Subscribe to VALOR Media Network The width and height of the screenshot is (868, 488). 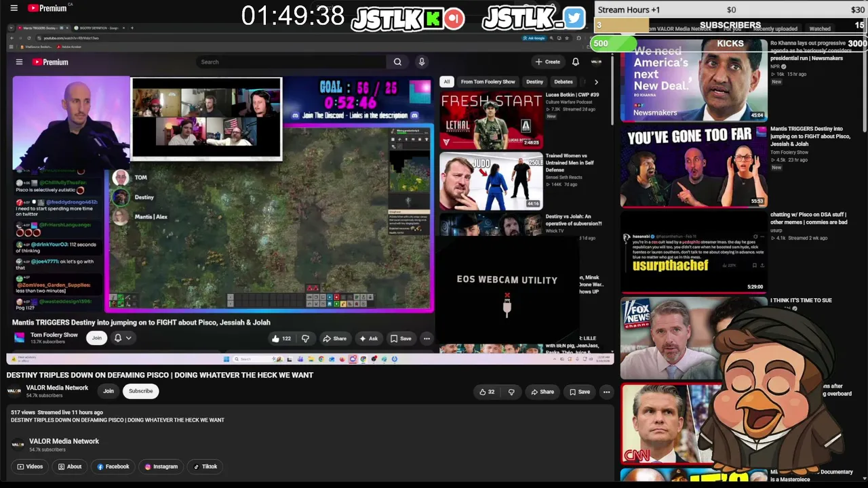click(141, 391)
